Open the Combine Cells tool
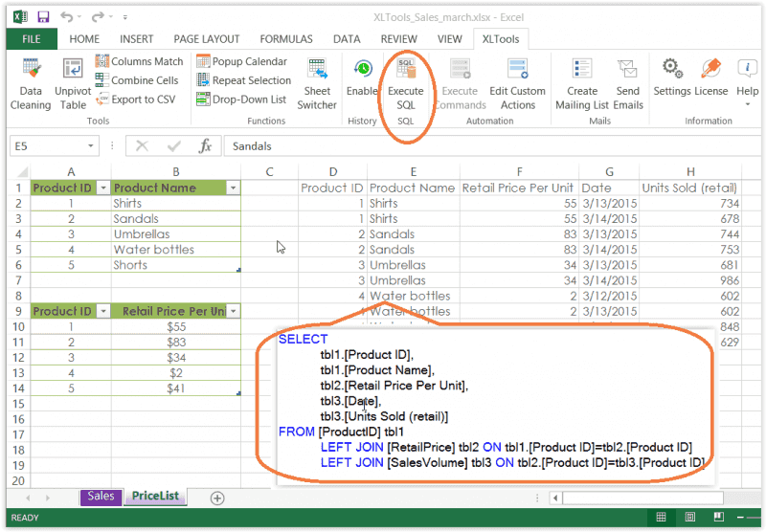 137,80
